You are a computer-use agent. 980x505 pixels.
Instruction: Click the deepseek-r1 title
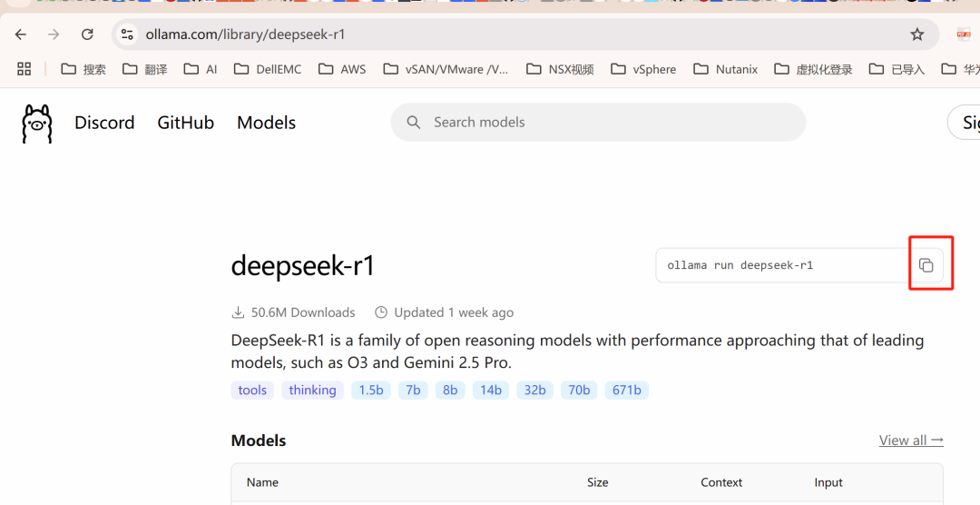(302, 265)
